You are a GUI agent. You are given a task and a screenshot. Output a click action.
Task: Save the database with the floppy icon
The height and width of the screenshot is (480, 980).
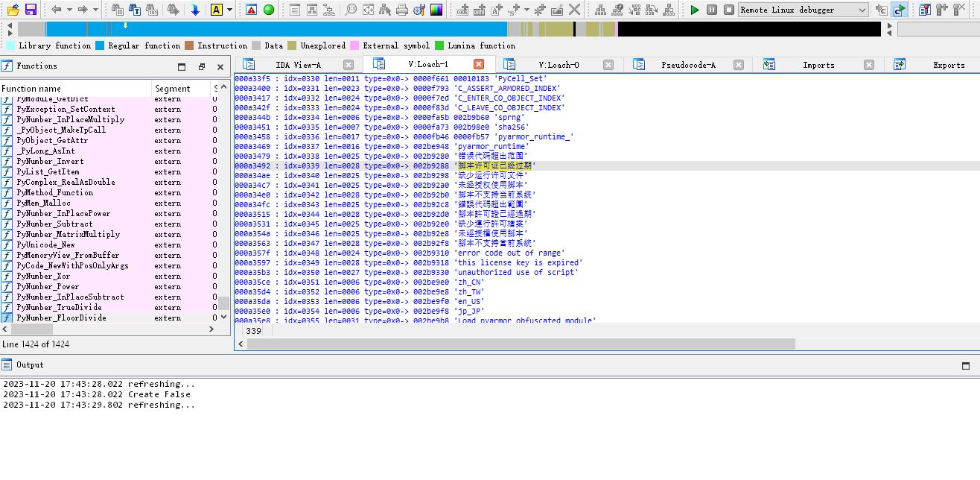(31, 10)
